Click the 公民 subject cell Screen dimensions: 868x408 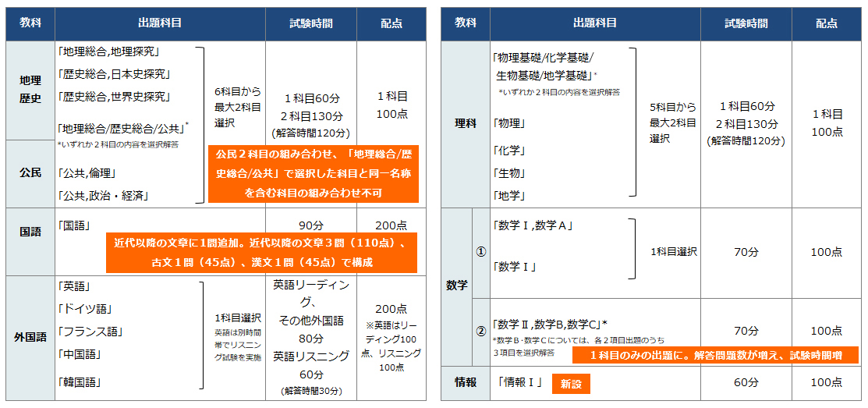click(x=30, y=172)
